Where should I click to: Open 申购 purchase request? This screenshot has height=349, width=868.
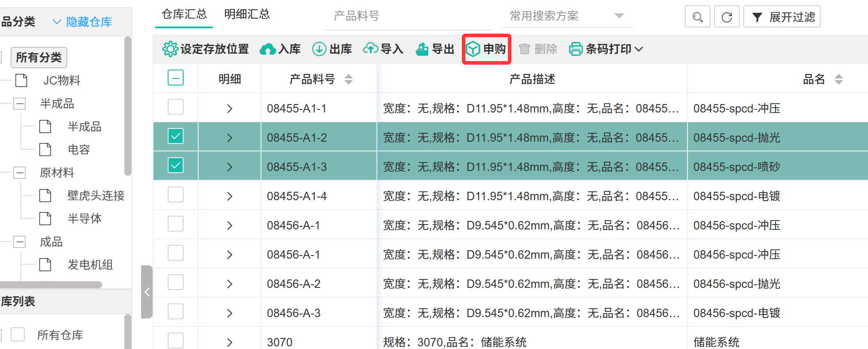487,49
